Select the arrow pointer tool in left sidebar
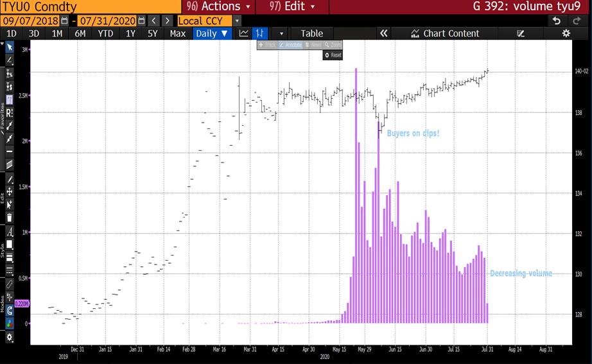This screenshot has width=592, height=364. click(9, 47)
